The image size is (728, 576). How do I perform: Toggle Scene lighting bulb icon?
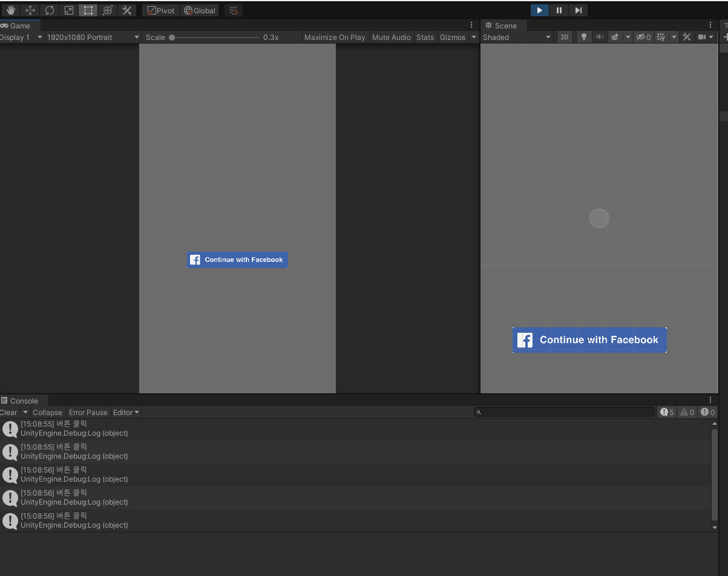(583, 37)
